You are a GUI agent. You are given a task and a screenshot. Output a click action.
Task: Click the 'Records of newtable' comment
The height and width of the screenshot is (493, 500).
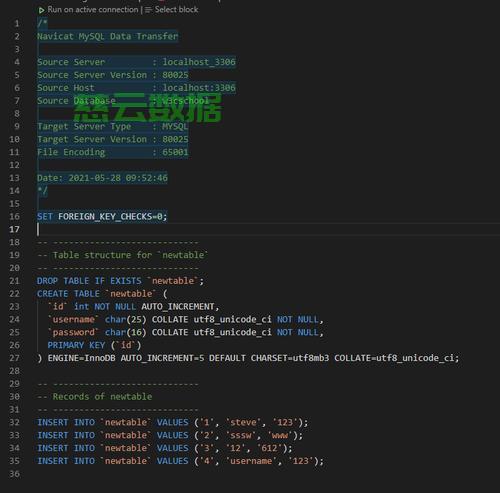[95, 397]
